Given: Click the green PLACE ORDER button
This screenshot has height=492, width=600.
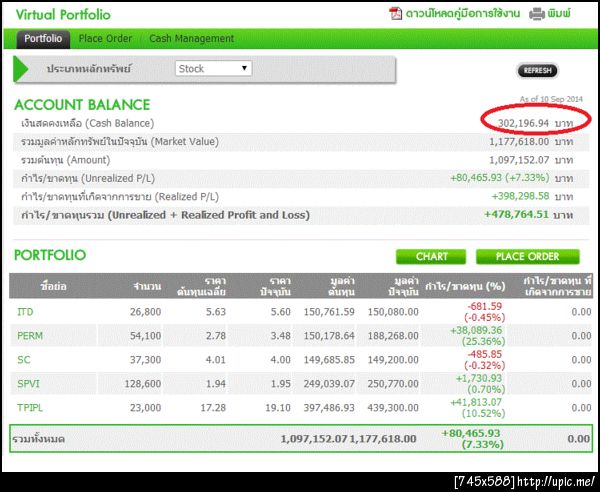Looking at the screenshot, I should [x=527, y=256].
